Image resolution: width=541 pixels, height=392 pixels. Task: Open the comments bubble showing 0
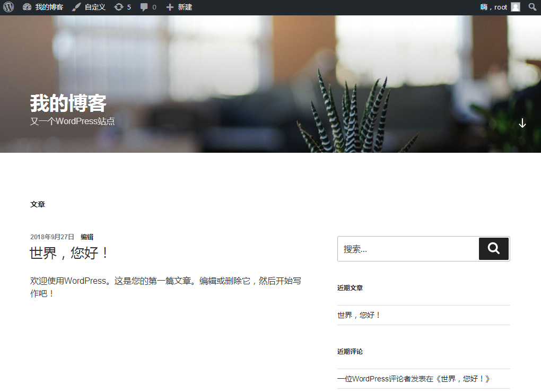click(149, 7)
